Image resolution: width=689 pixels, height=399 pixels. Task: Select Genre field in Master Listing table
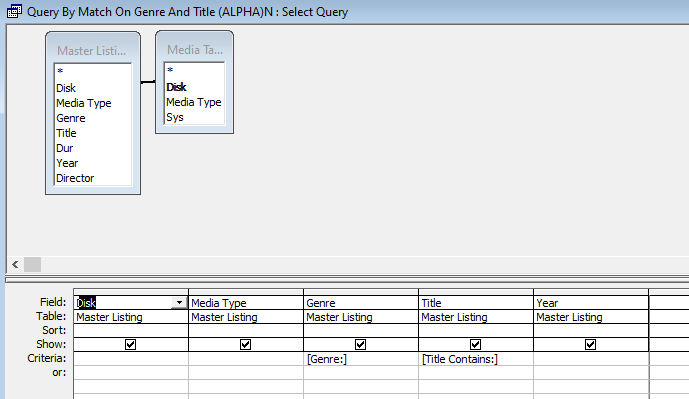[71, 118]
